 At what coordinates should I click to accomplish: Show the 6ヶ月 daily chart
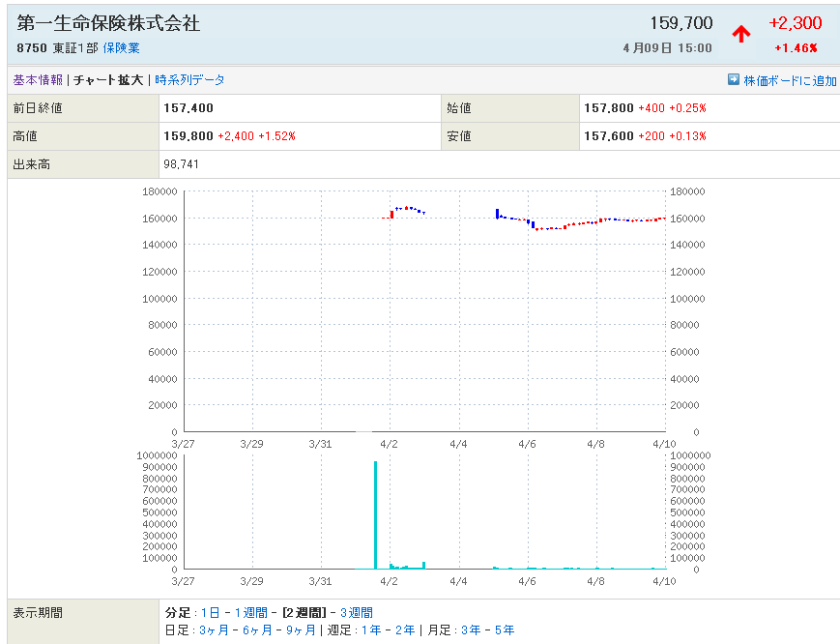[x=256, y=630]
